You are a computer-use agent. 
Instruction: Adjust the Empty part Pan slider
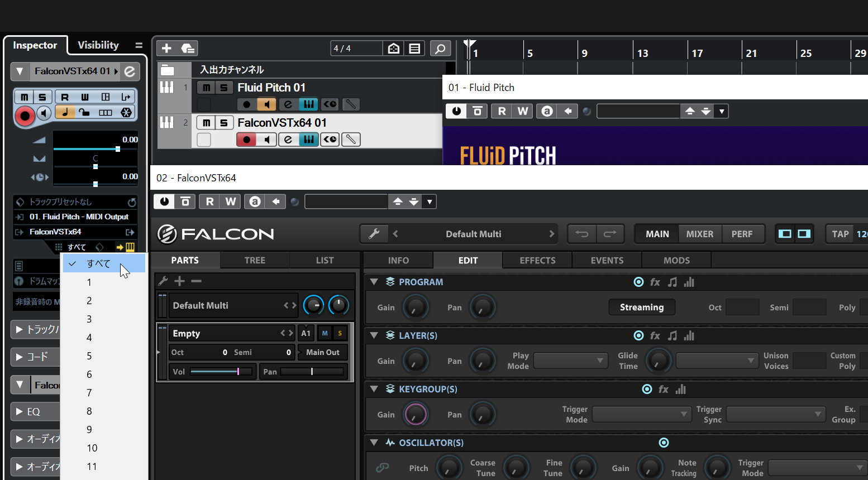(313, 371)
